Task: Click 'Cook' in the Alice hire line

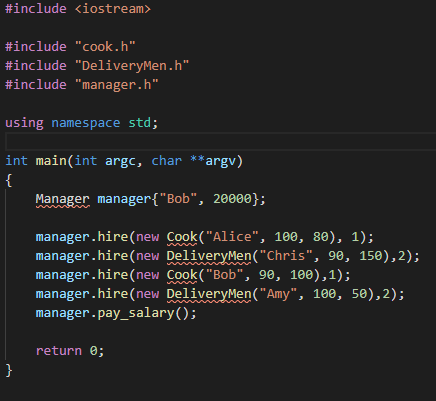Action: tap(182, 237)
